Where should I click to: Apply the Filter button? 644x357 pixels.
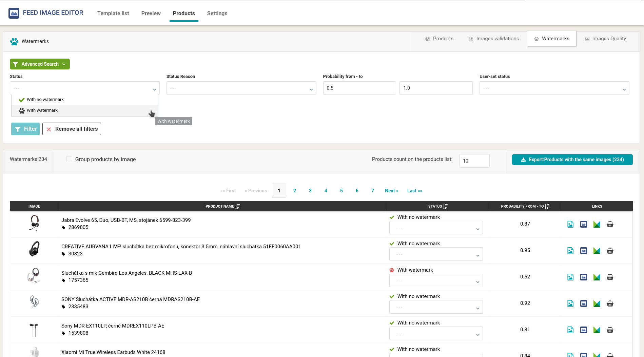pyautogui.click(x=25, y=129)
